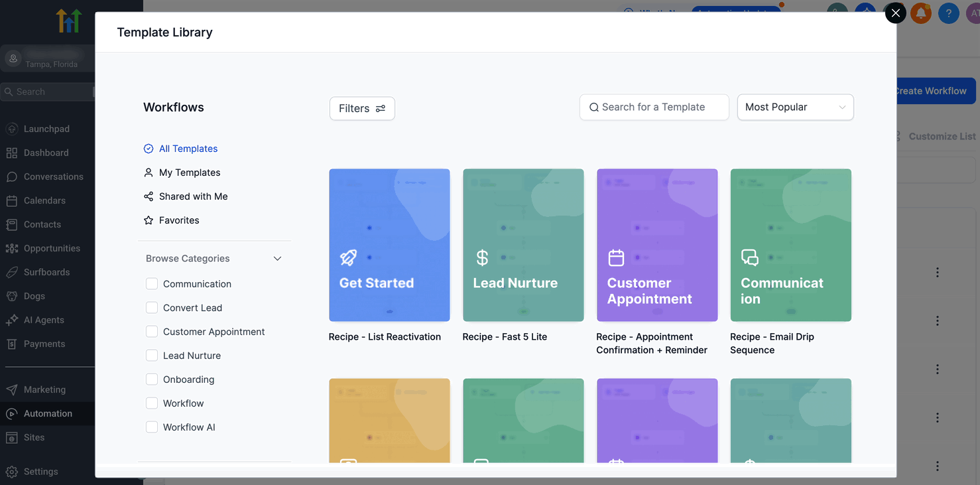Click the rocket icon on Get Started card
Screen dimensions: 980x485
(348, 257)
